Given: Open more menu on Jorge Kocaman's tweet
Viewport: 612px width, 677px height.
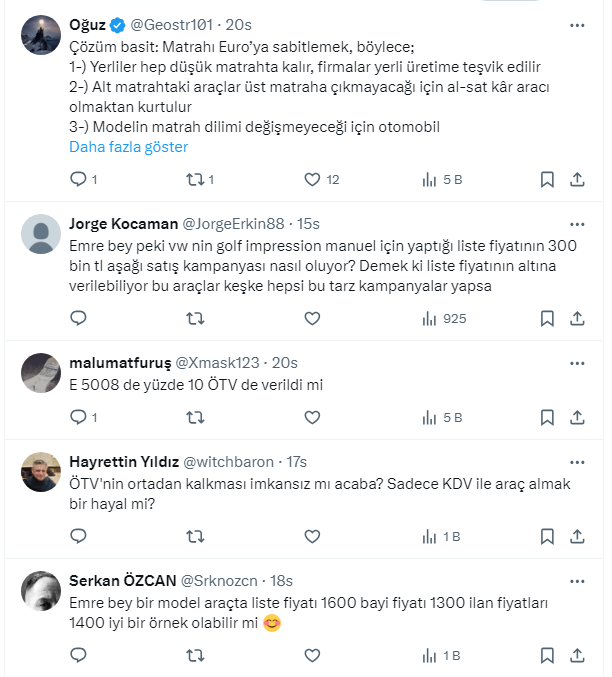Looking at the screenshot, I should click(x=577, y=223).
